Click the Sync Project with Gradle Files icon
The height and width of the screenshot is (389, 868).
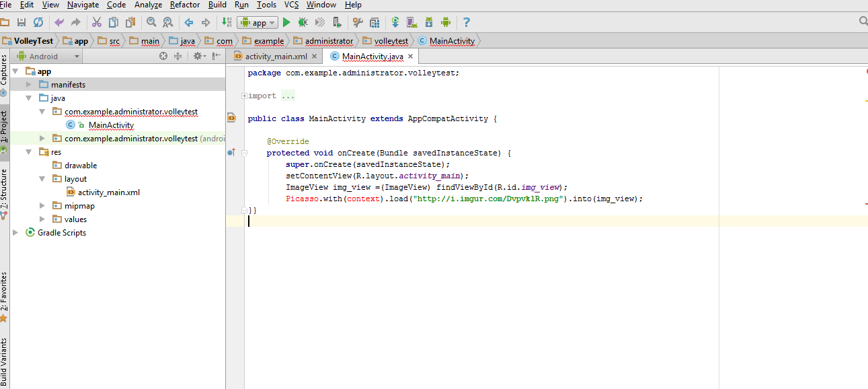[x=395, y=22]
